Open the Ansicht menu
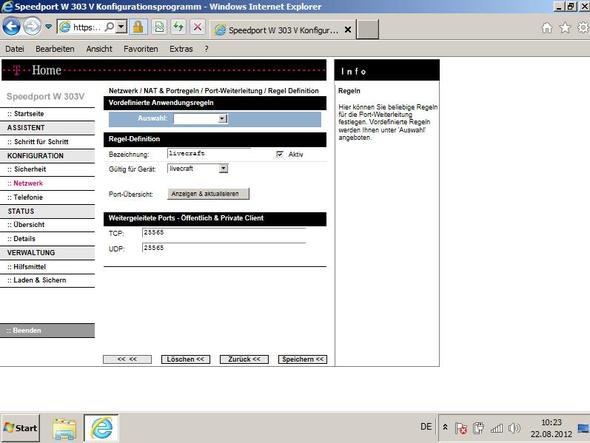This screenshot has width=590, height=443. [x=99, y=49]
